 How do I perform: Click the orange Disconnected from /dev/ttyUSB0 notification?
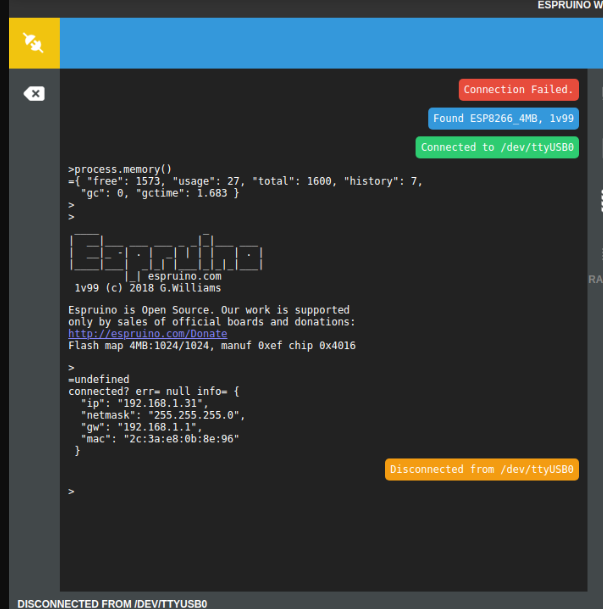(x=481, y=470)
